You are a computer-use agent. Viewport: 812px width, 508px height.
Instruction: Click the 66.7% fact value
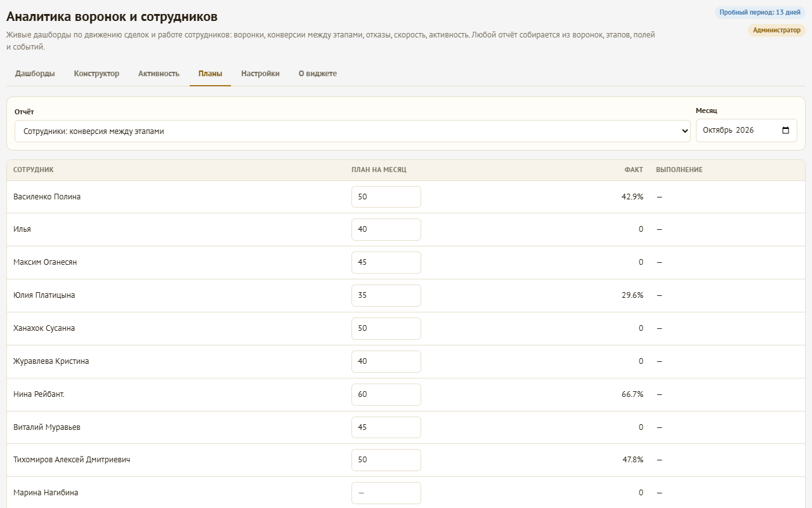(x=632, y=394)
